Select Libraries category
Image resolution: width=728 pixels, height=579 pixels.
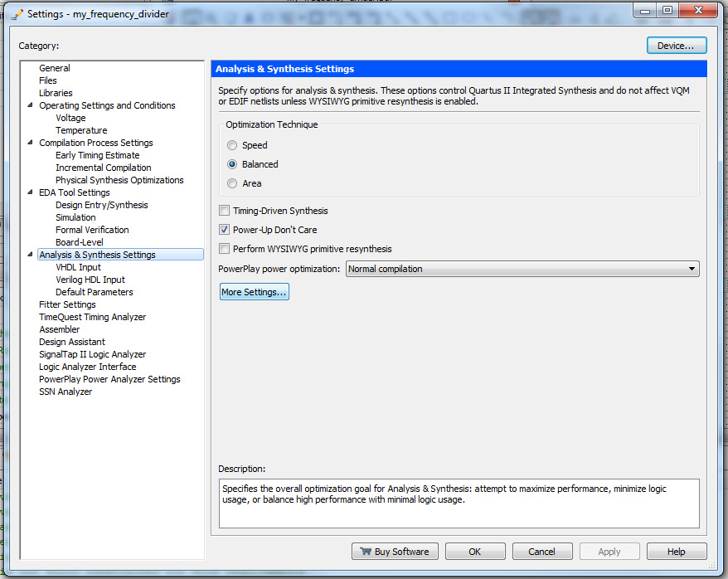[56, 94]
